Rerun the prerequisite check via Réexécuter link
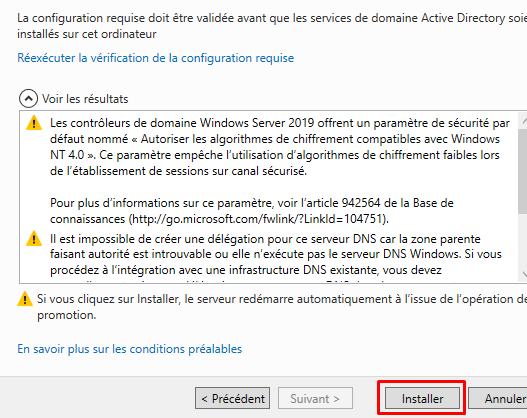 coord(156,58)
